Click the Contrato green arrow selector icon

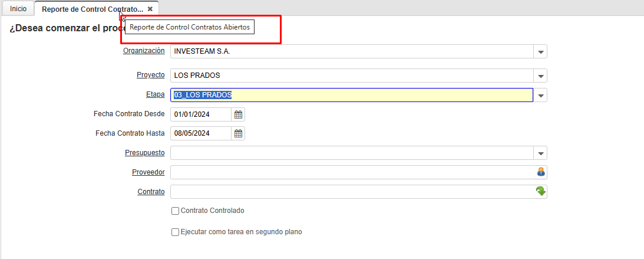tap(540, 191)
